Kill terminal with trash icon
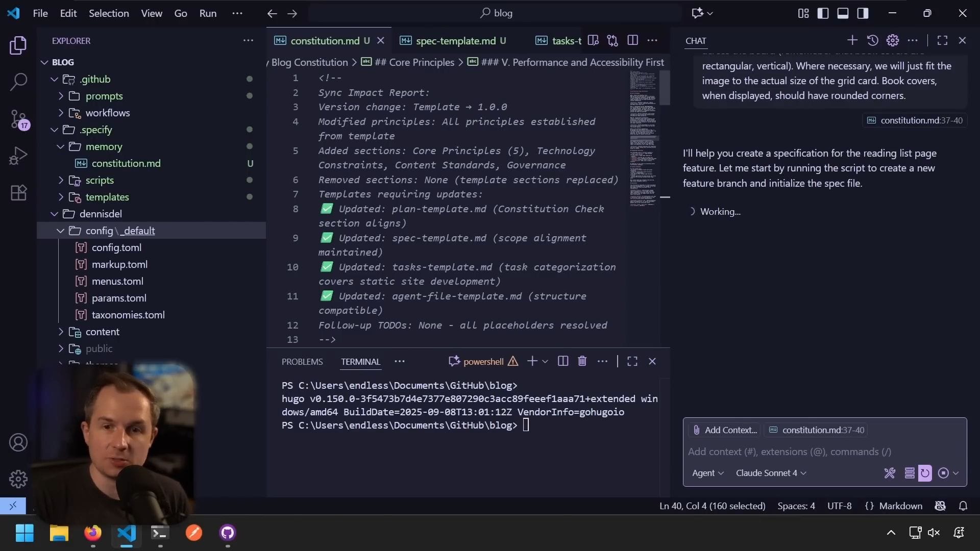Viewport: 980px width, 551px height. click(582, 361)
